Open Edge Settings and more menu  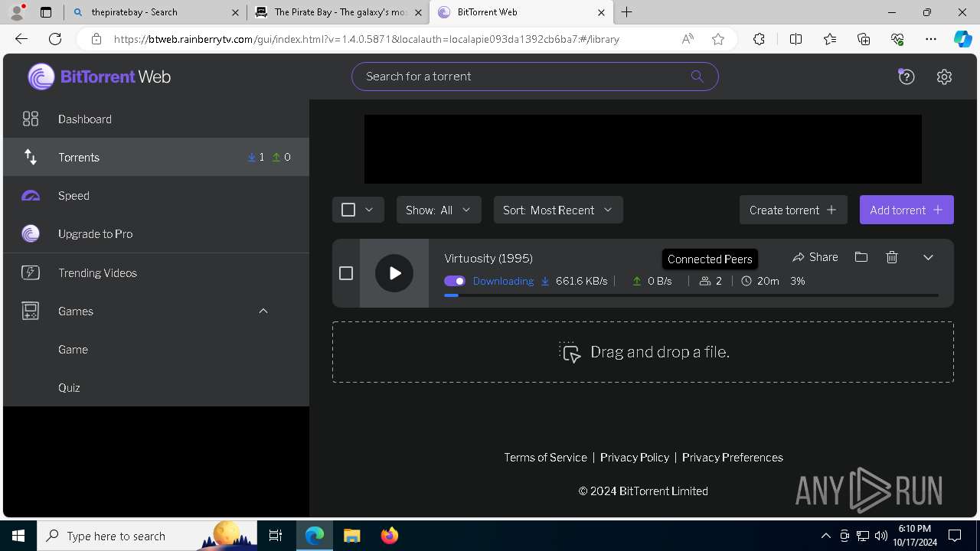931,39
